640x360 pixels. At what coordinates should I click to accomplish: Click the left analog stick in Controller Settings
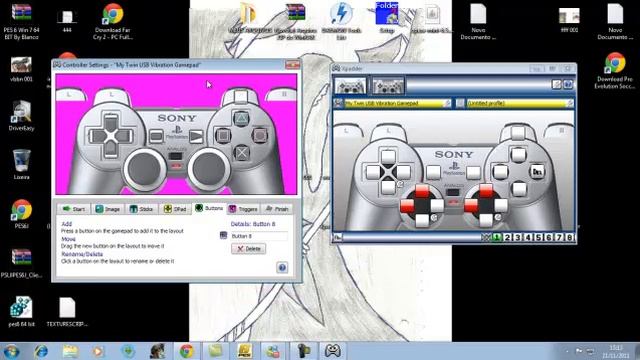pyautogui.click(x=144, y=168)
